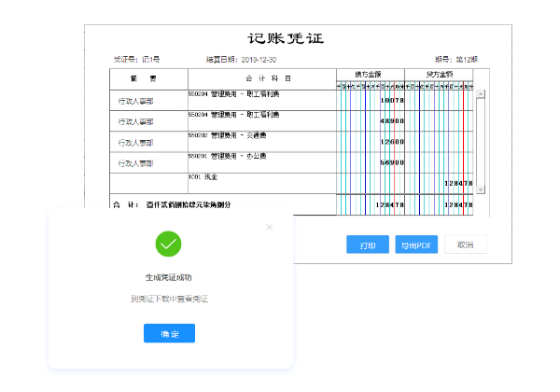Click the 会计科目 column header

(x=261, y=77)
